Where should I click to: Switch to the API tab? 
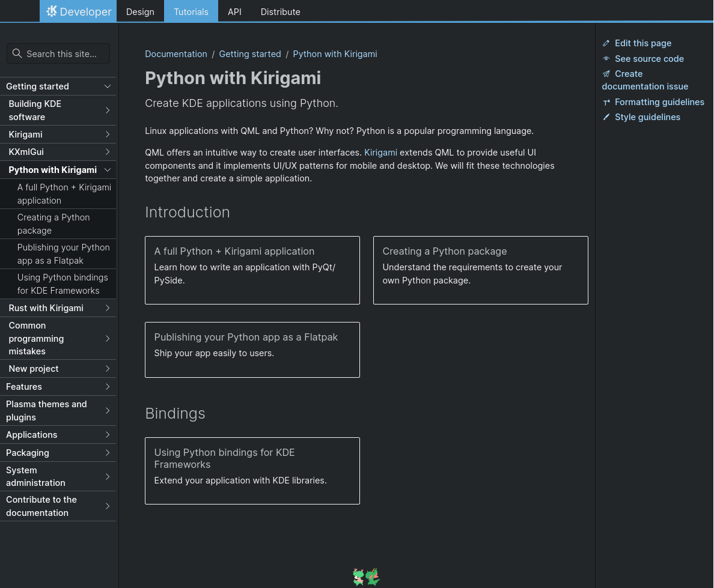pos(234,11)
